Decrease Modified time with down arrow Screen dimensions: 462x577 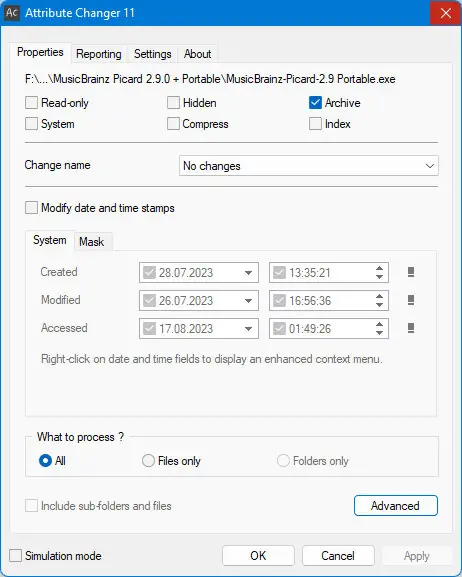[x=380, y=305]
